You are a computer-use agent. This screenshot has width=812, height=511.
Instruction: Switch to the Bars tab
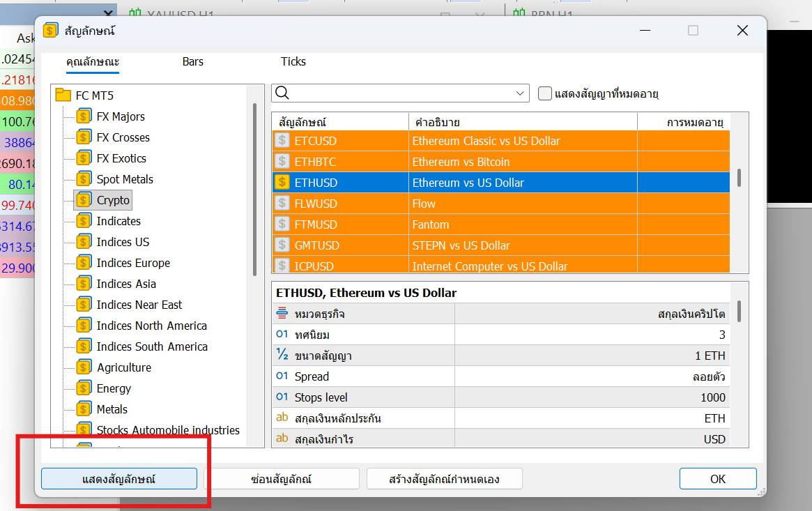tap(192, 61)
